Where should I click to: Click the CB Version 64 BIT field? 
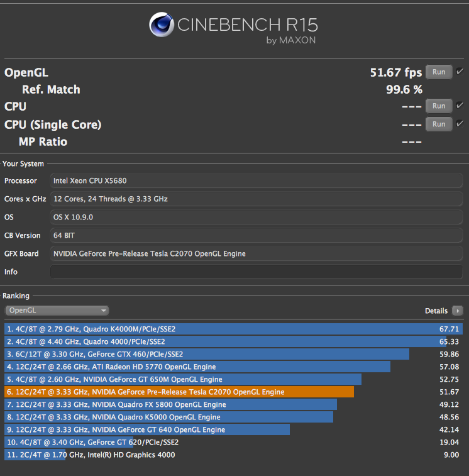(x=257, y=235)
